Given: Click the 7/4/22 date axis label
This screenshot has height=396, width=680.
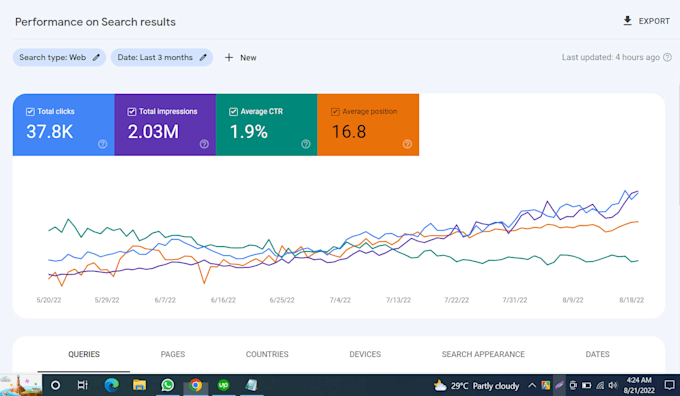Looking at the screenshot, I should [x=340, y=300].
